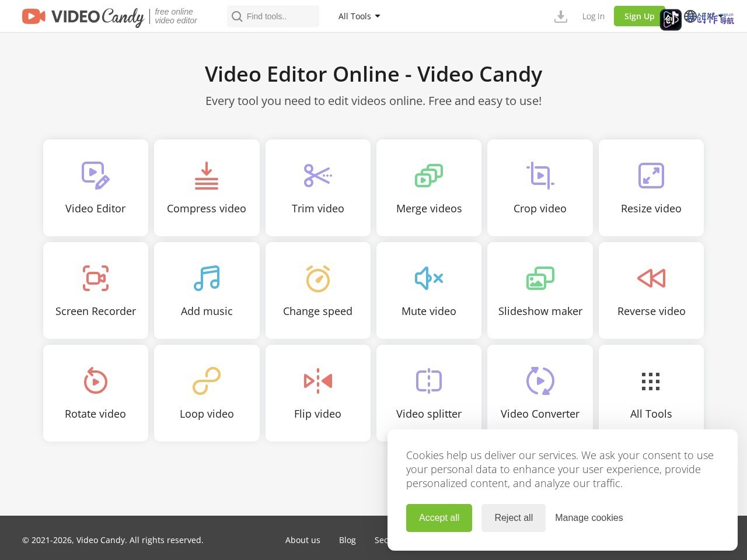Image resolution: width=747 pixels, height=560 pixels.
Task: Open the Blog footer link
Action: click(x=347, y=540)
